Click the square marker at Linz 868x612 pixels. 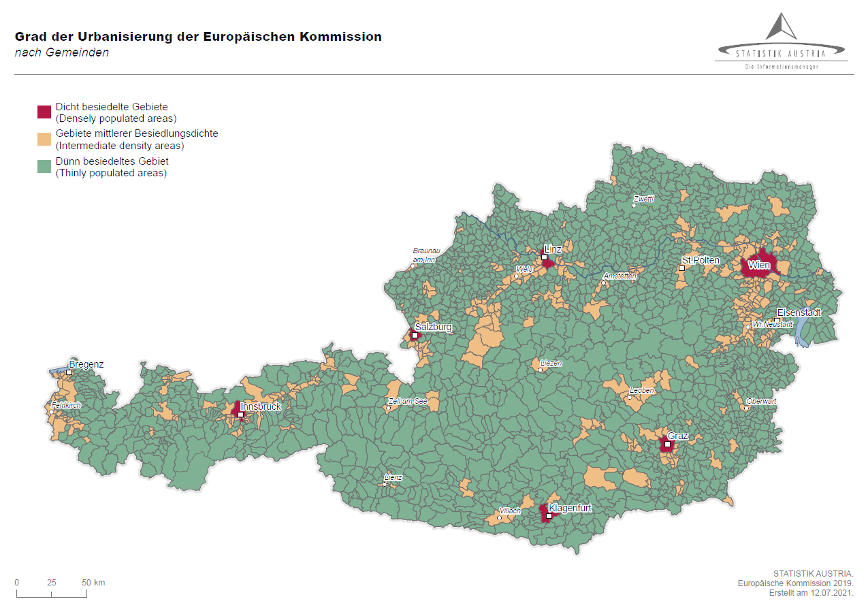544,257
